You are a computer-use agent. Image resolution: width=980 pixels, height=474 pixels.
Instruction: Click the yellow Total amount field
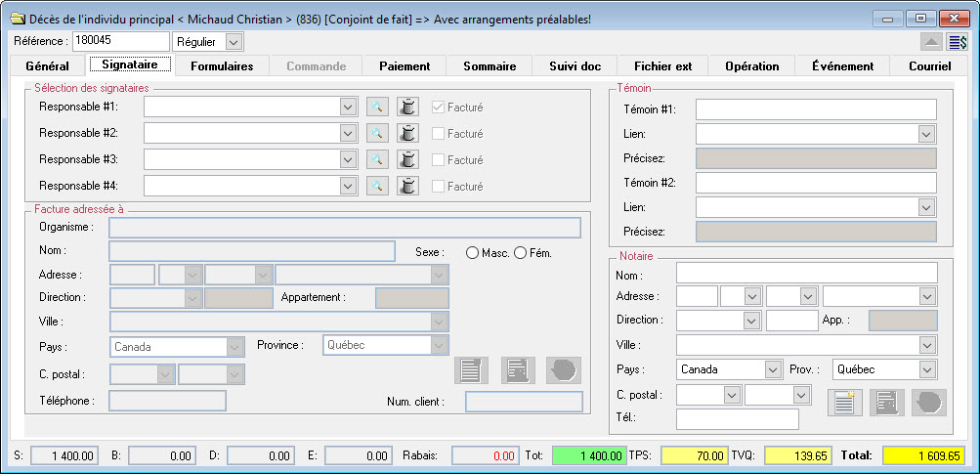click(922, 455)
